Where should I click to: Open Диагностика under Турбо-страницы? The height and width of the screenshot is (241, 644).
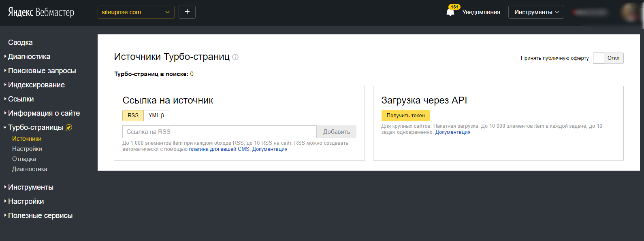(x=30, y=169)
